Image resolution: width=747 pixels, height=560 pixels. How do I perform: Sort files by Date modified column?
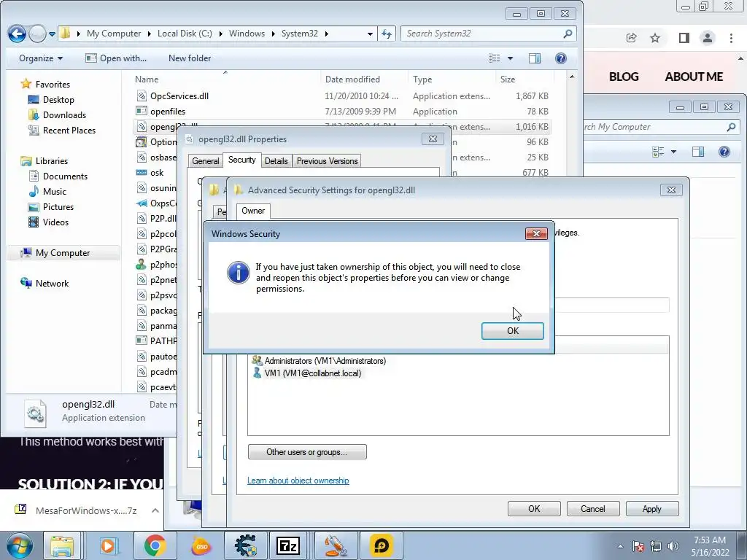coord(352,79)
